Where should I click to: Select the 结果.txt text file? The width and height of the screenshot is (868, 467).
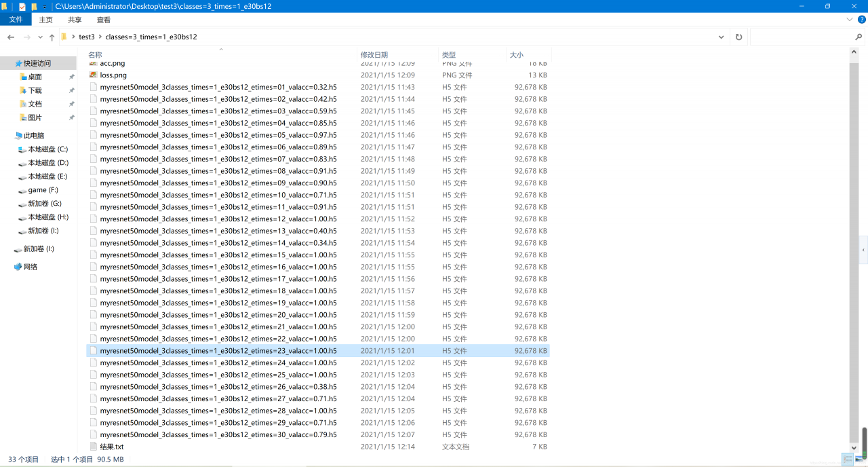(111, 447)
